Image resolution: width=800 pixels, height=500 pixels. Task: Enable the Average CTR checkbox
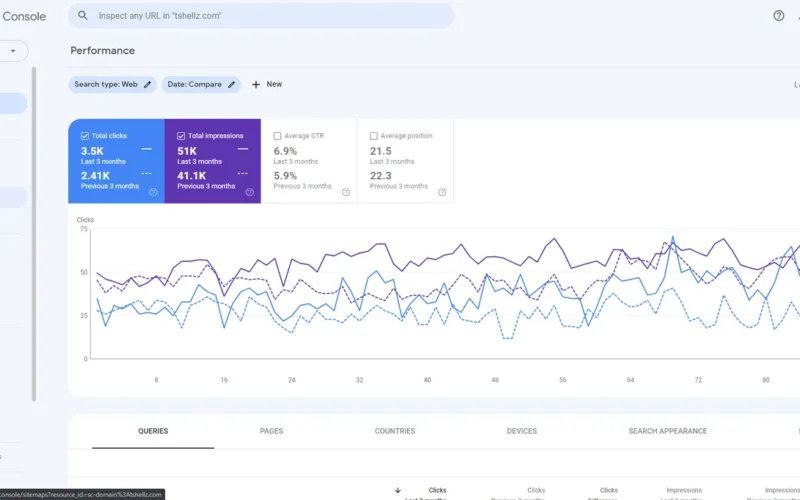point(277,136)
